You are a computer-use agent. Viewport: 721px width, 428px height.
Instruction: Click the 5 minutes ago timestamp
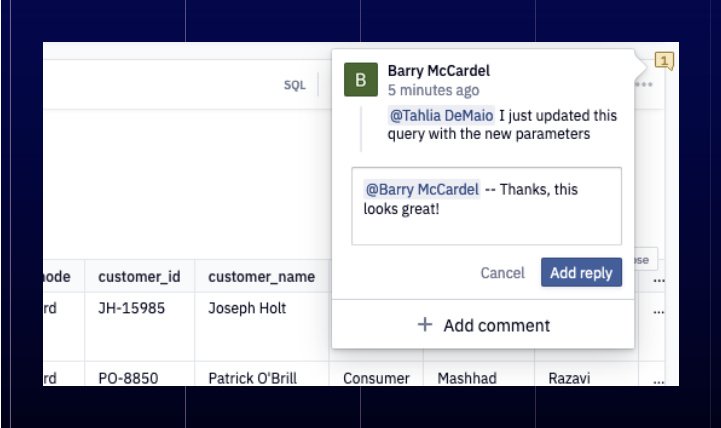433,90
